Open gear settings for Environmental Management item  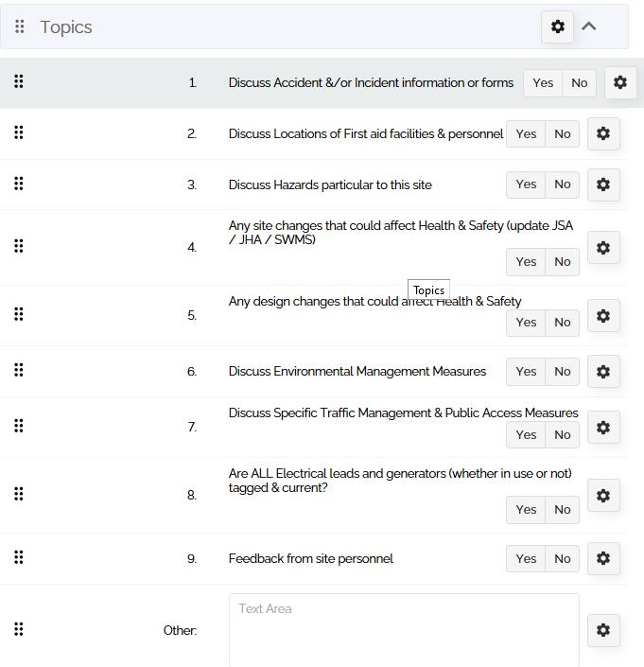603,372
